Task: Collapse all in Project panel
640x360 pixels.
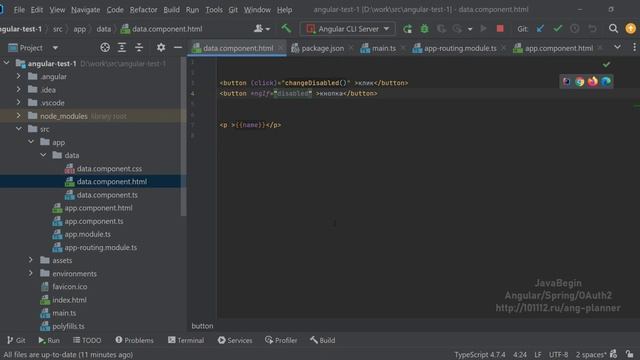Action: [139, 48]
